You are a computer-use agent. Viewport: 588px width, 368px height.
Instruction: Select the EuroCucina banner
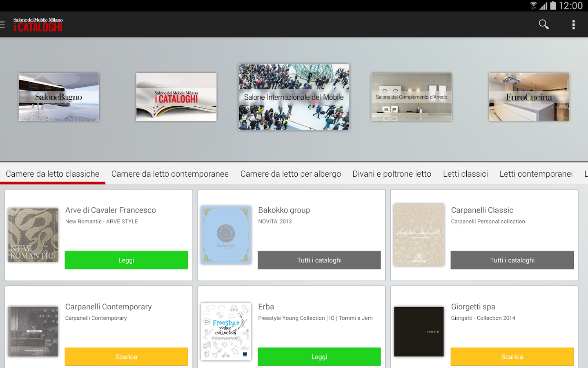pyautogui.click(x=529, y=97)
